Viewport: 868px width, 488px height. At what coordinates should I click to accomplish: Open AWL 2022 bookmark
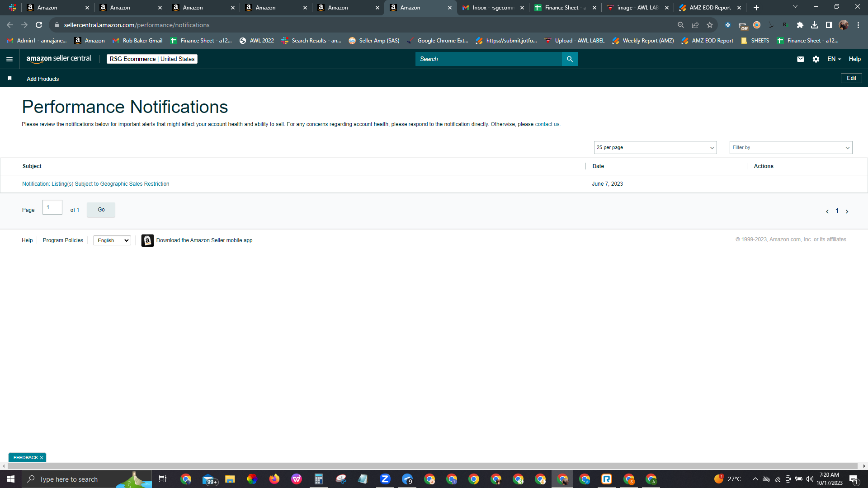257,41
